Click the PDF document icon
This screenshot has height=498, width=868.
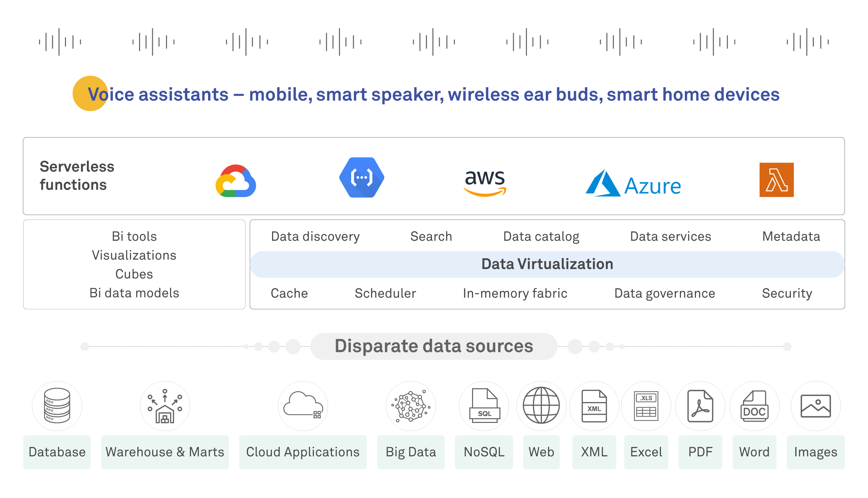(700, 406)
